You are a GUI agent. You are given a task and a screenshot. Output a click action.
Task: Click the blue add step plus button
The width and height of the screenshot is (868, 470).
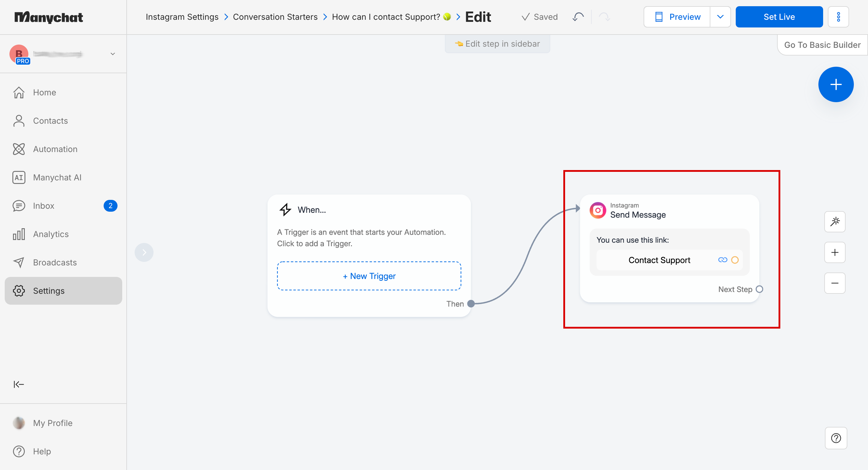836,84
